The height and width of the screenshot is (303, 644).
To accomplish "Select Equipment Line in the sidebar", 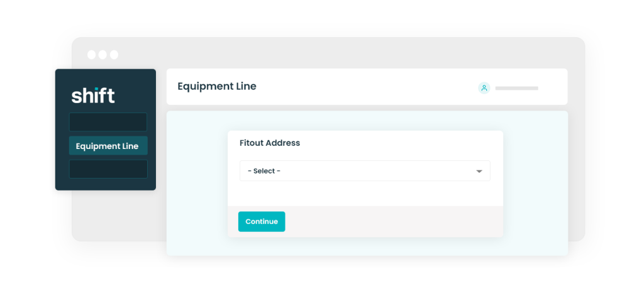I will coord(108,146).
